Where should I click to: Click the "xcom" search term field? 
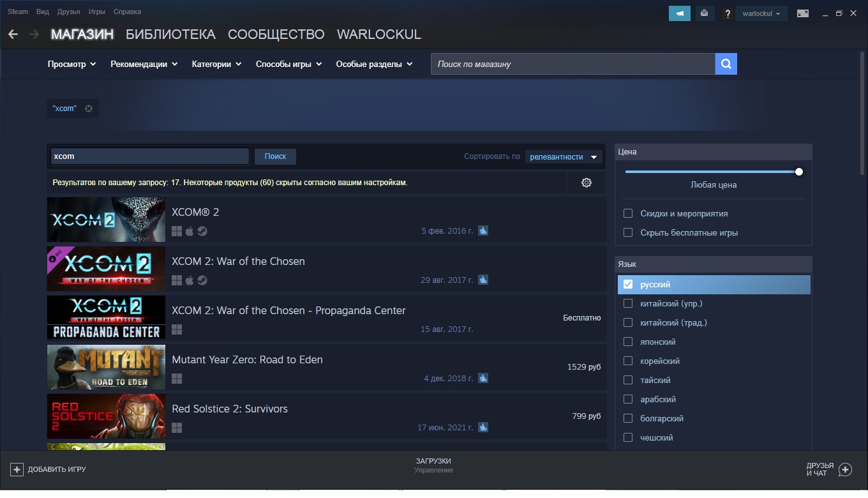(x=150, y=156)
